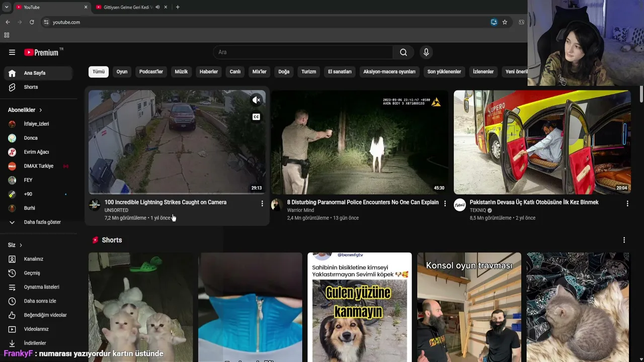Open more options for the Lightning Strikes video
644x362 pixels.
(x=262, y=203)
